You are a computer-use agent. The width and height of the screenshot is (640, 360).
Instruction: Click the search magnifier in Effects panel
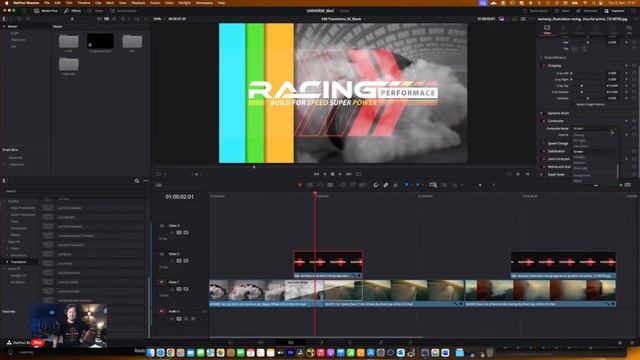click(137, 180)
